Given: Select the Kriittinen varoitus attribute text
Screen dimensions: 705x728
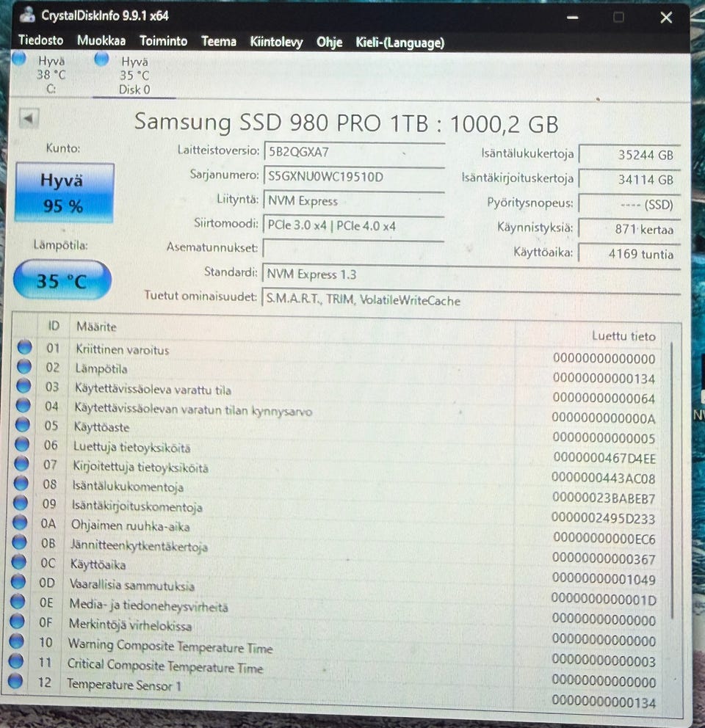Looking at the screenshot, I should coord(123,349).
